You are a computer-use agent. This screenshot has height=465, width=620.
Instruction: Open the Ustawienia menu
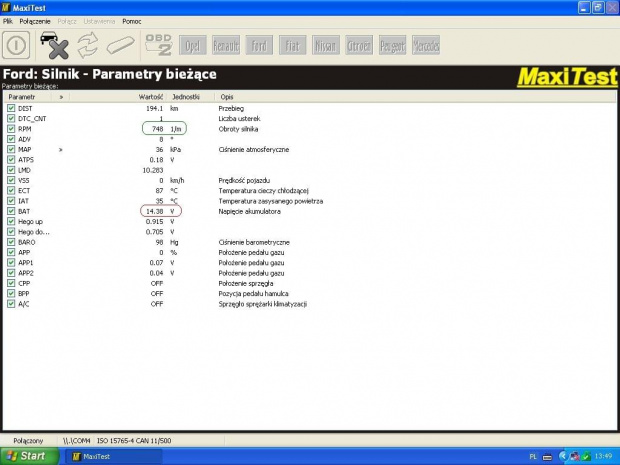(99, 21)
